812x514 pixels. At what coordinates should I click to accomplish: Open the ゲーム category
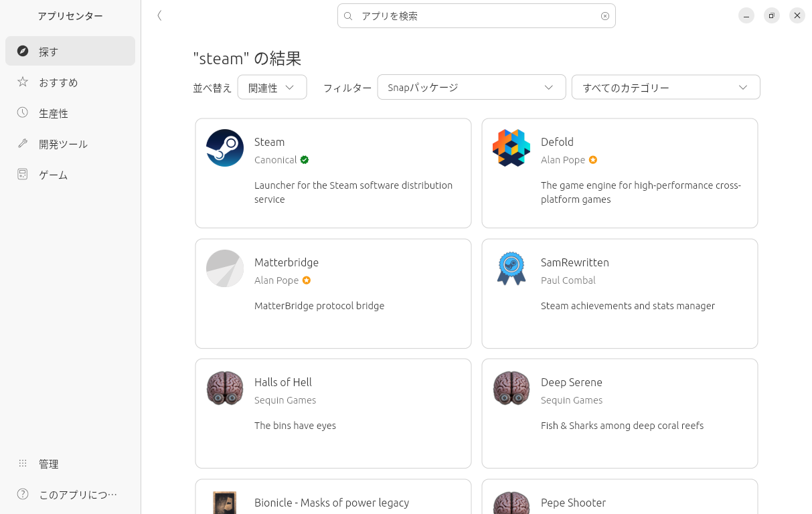(x=70, y=174)
